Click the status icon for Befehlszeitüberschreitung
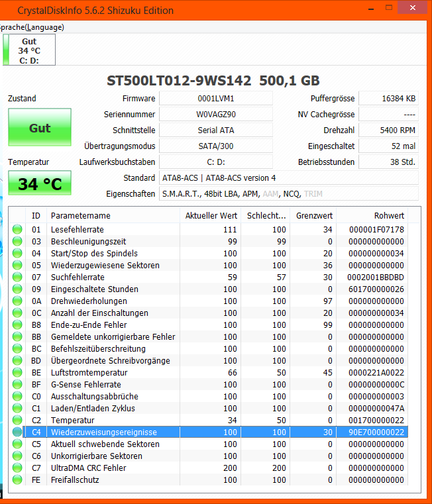The width and height of the screenshot is (432, 504). tap(17, 348)
